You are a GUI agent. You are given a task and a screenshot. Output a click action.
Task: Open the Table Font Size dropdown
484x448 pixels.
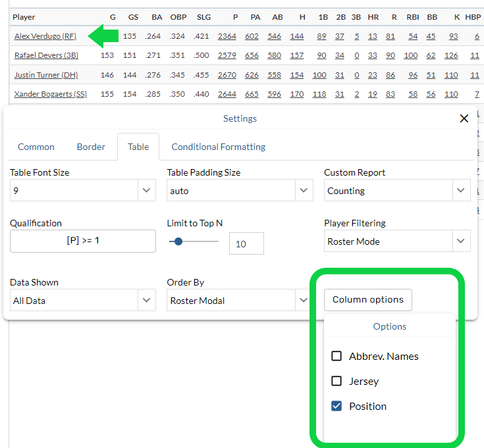pos(83,191)
